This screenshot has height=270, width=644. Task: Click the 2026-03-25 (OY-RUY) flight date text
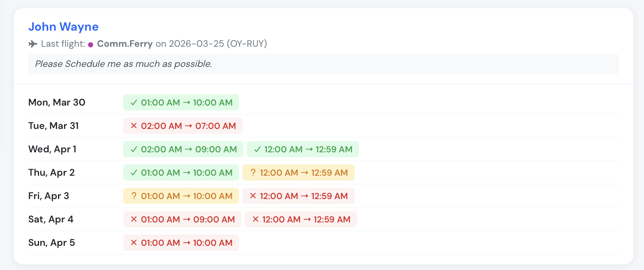click(218, 44)
